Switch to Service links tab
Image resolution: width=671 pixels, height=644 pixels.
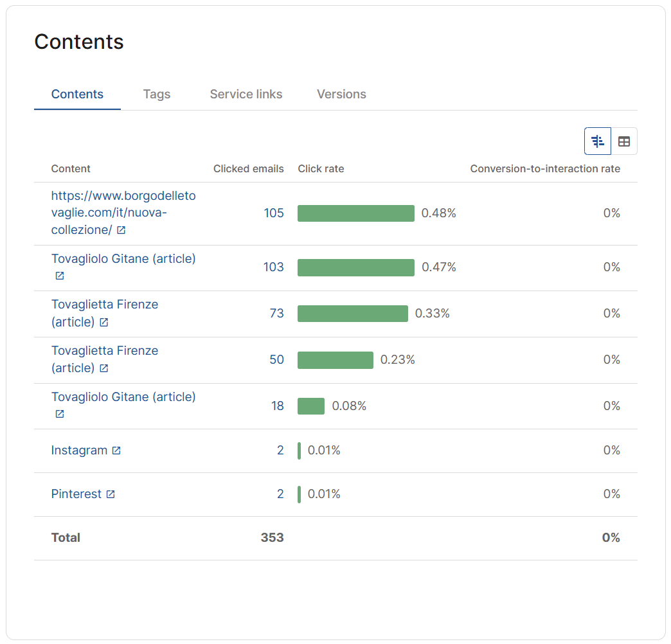[x=246, y=94]
